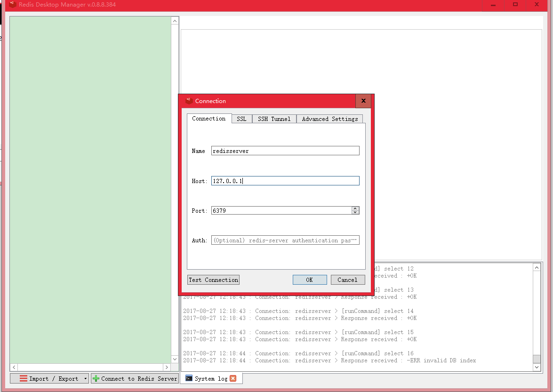Open the SSH Tunnel tab

tap(274, 119)
